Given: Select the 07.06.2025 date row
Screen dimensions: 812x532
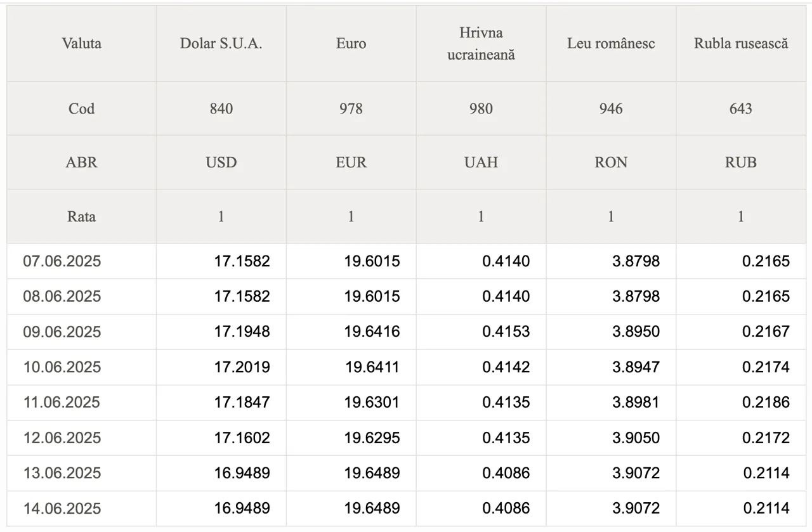Looking at the screenshot, I should pyautogui.click(x=406, y=261).
